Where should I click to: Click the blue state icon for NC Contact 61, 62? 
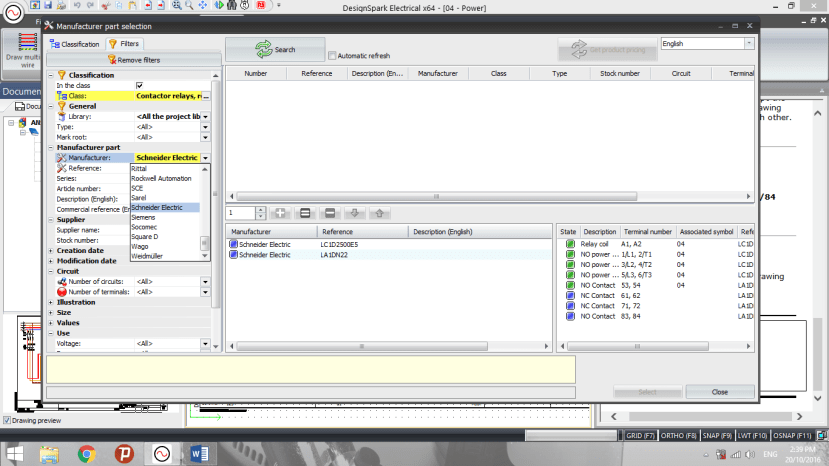tap(570, 296)
